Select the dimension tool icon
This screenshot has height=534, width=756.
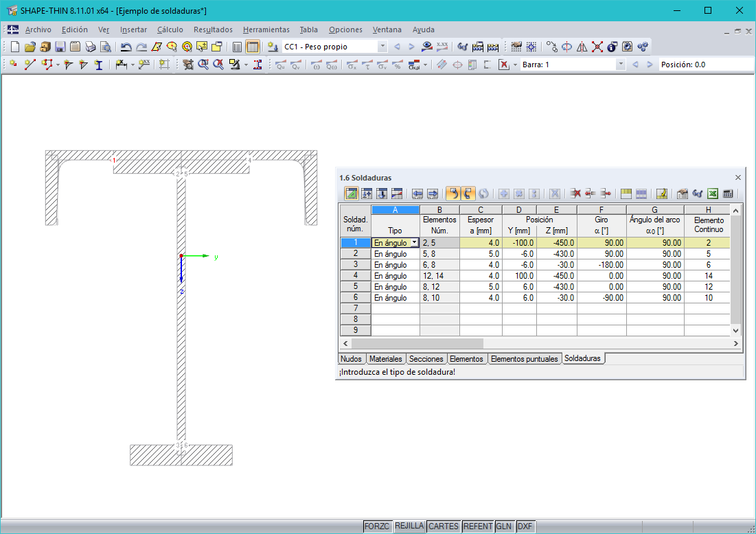click(121, 65)
